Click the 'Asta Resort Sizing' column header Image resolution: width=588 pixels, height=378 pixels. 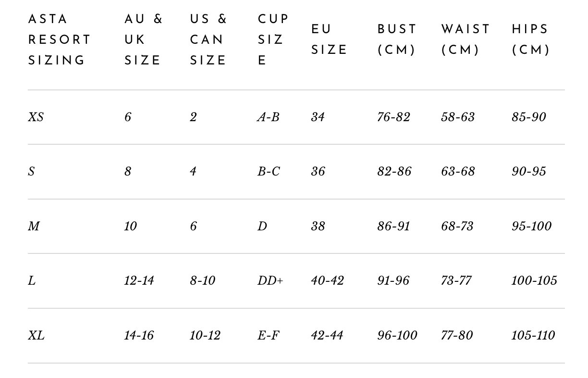click(x=59, y=40)
